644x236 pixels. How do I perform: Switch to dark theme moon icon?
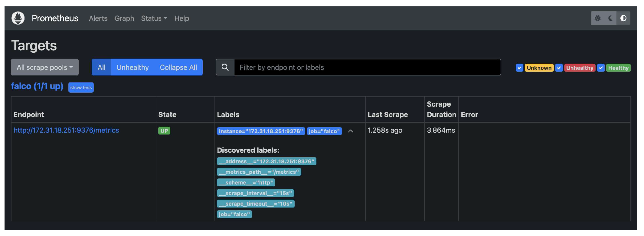click(x=610, y=18)
